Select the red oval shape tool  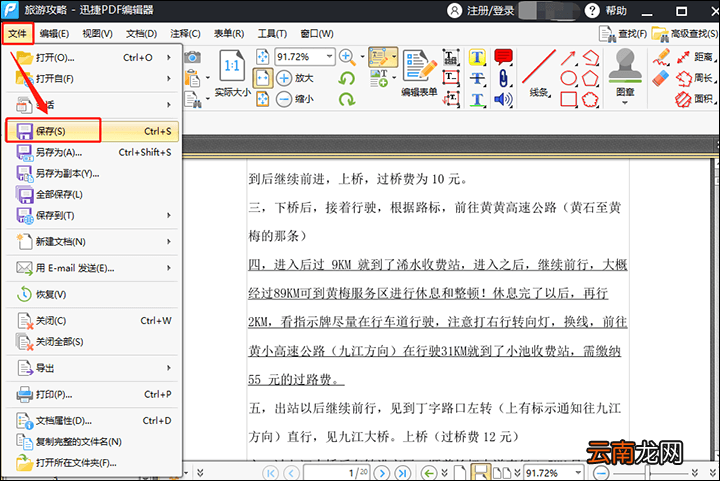[x=568, y=78]
